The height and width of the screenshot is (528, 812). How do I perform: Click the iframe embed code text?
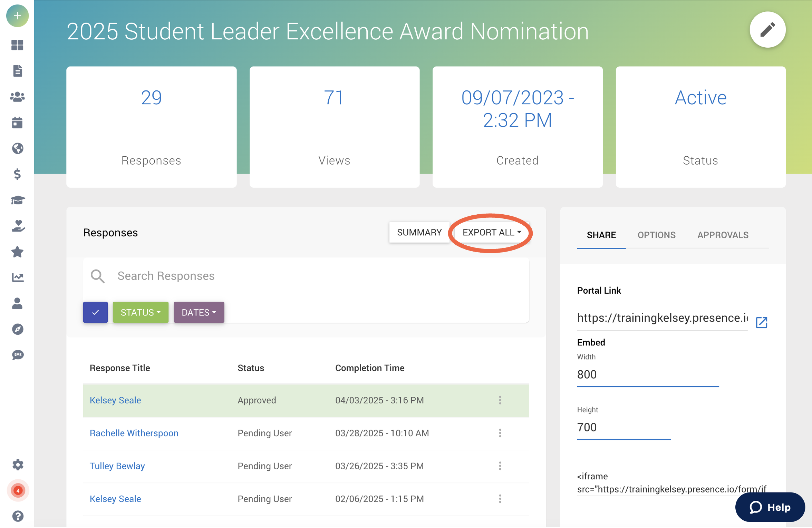671,483
